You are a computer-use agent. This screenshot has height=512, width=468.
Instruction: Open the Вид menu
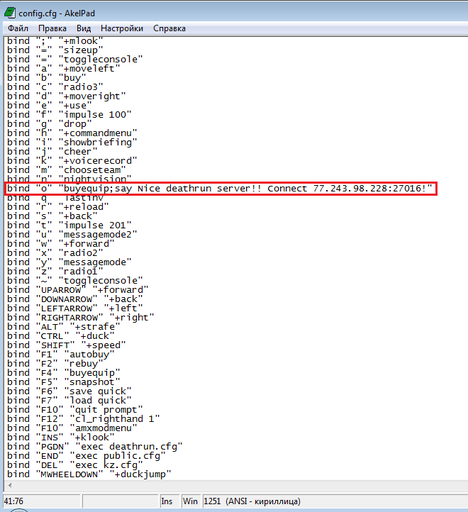pos(83,28)
